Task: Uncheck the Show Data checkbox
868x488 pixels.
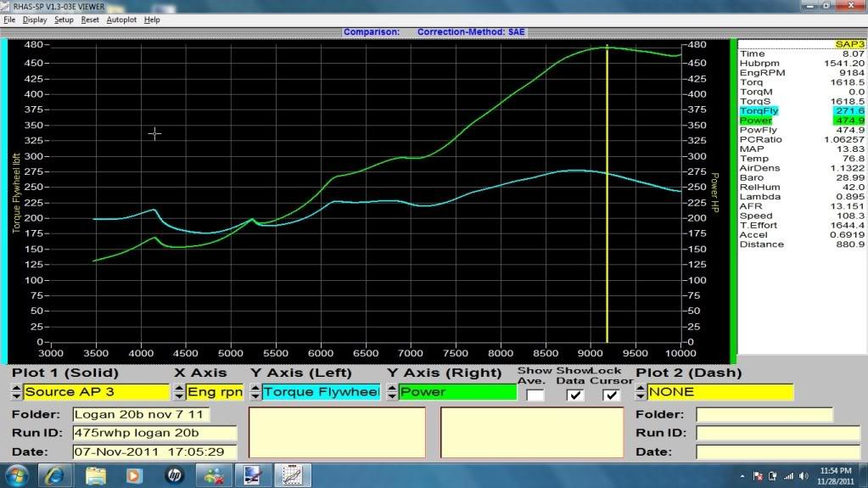Action: [x=574, y=395]
